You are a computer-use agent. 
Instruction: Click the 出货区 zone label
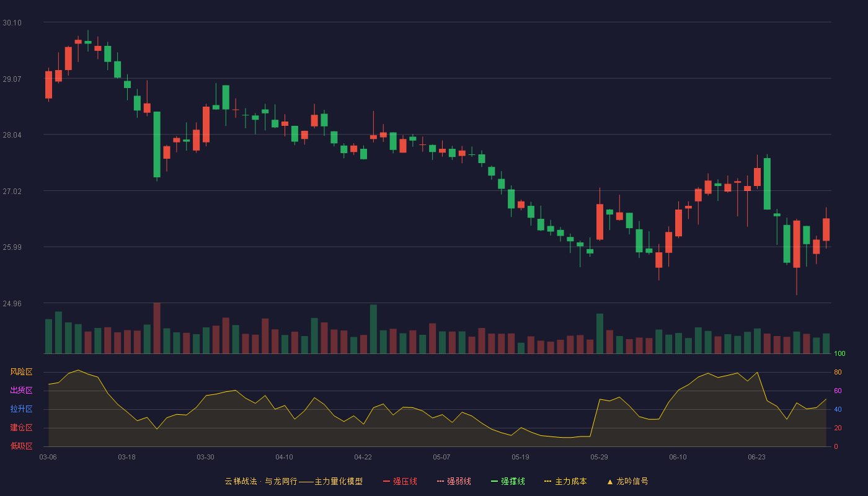(x=21, y=391)
